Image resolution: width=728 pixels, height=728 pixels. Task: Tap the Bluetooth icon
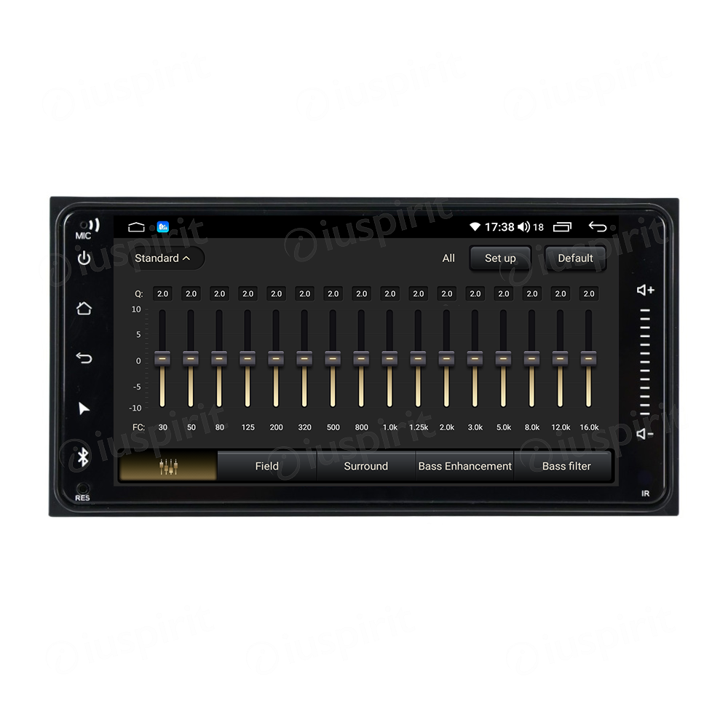click(x=84, y=457)
